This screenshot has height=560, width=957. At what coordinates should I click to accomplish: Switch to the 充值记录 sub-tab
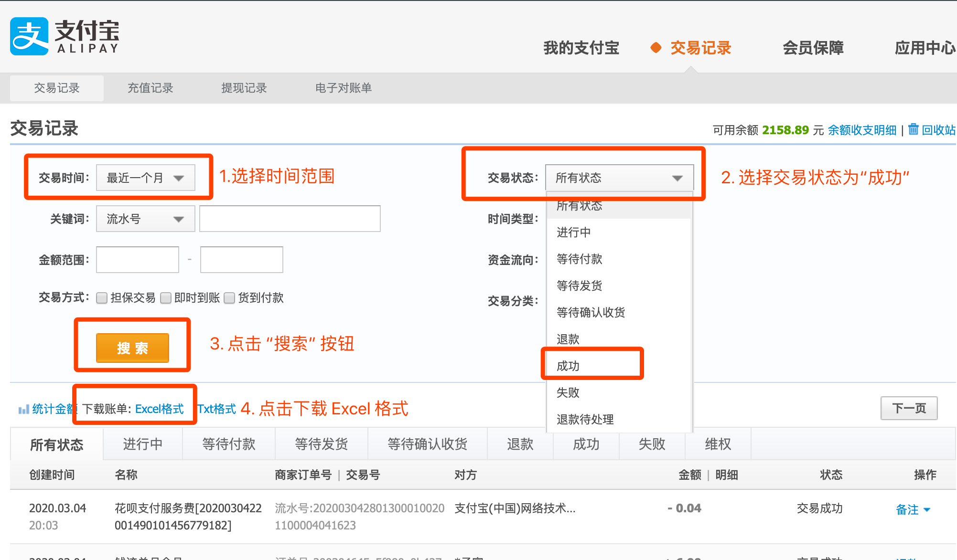pyautogui.click(x=150, y=88)
